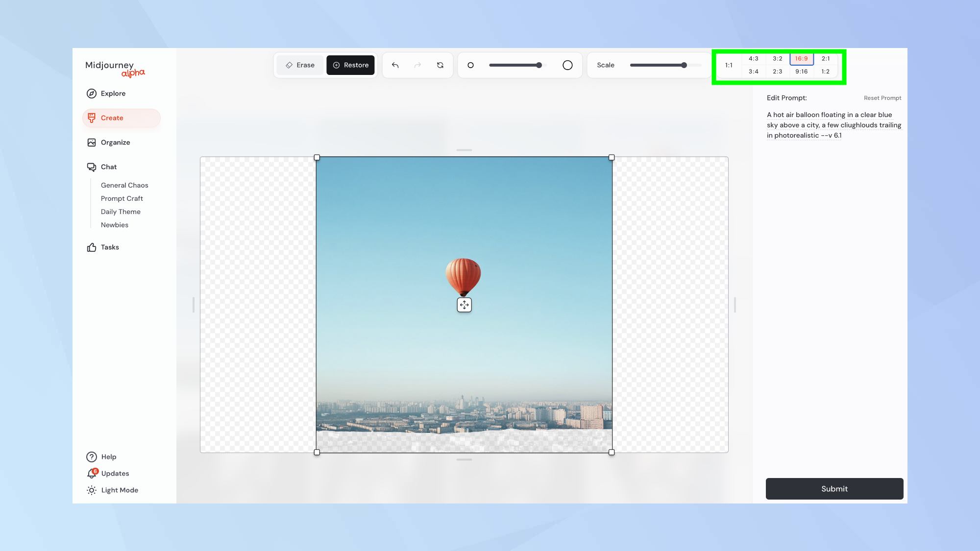980x551 pixels.
Task: Click the undo arrow icon
Action: click(x=395, y=65)
